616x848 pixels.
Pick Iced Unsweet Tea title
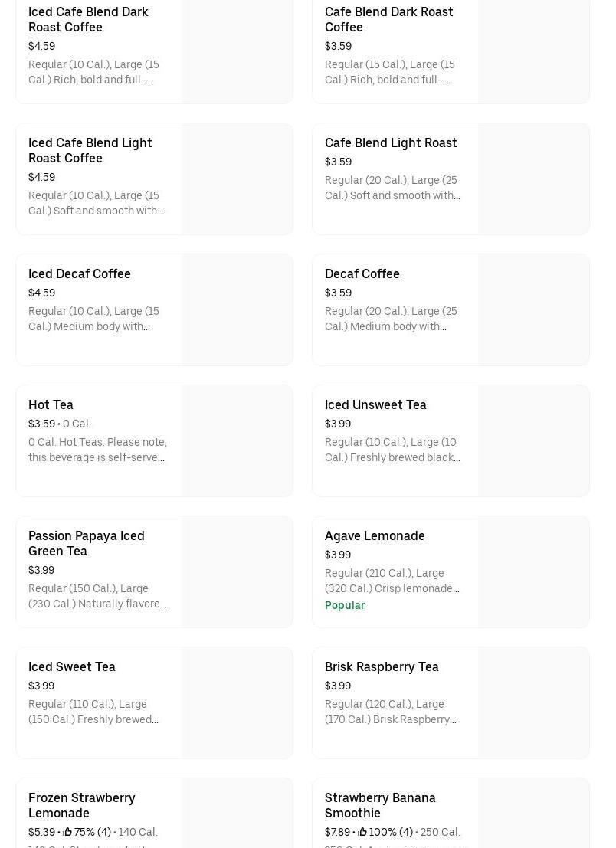pyautogui.click(x=375, y=404)
